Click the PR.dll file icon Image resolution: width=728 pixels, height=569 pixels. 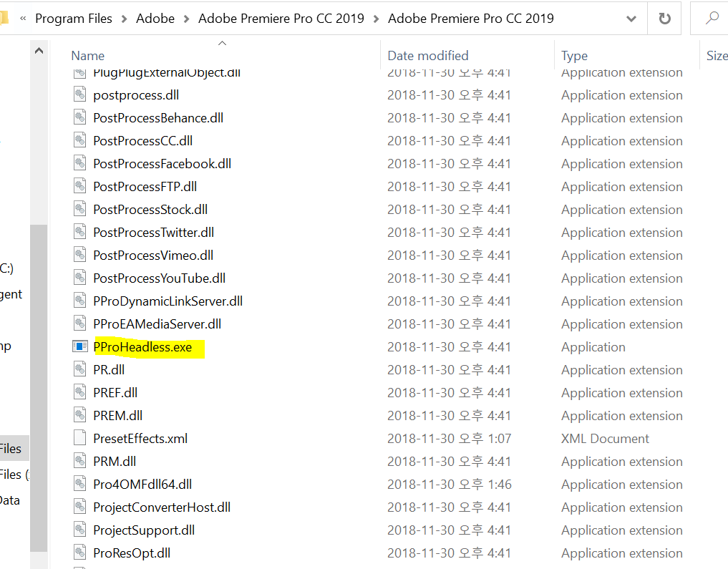tap(80, 369)
